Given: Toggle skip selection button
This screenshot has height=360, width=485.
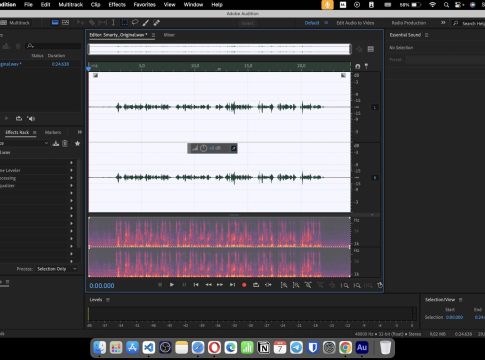Looking at the screenshot, I should coord(268,285).
